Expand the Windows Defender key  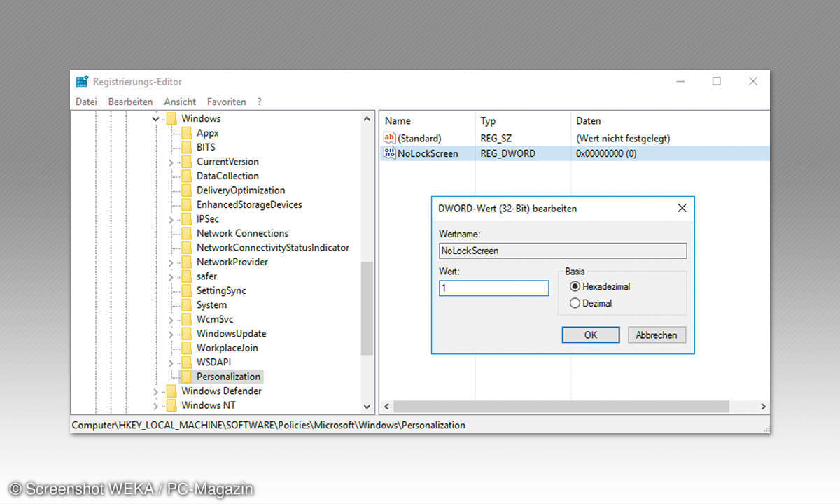tap(156, 391)
